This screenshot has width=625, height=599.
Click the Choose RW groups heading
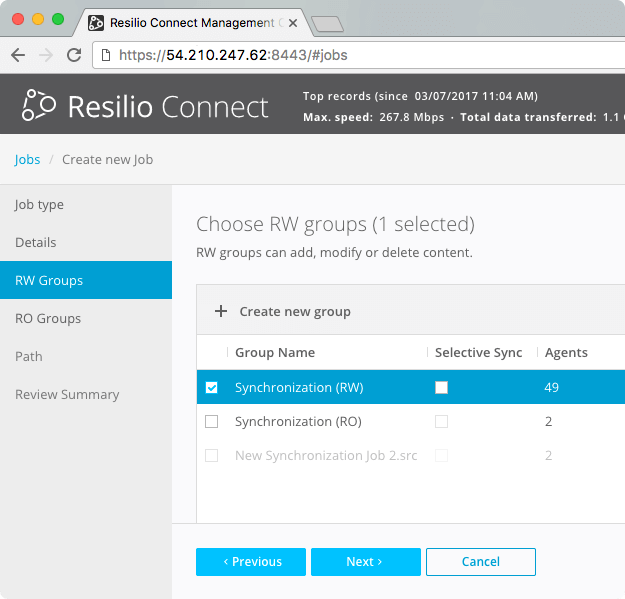pyautogui.click(x=336, y=224)
